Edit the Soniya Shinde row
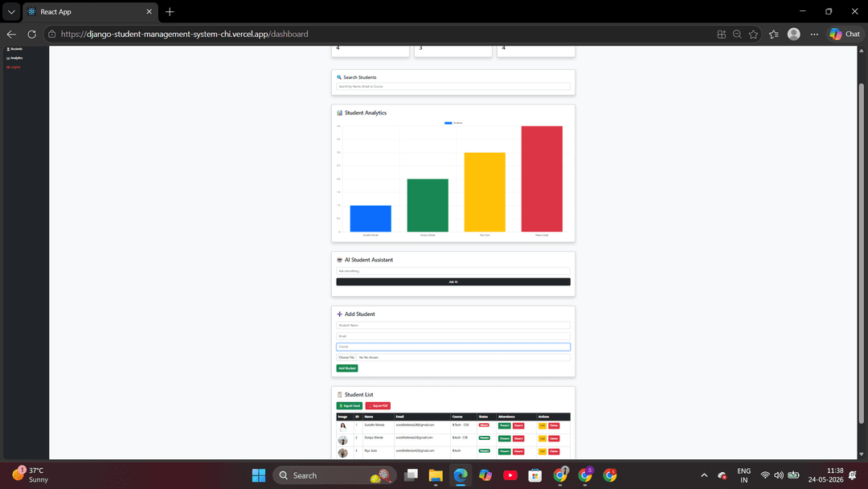Viewport: 868px width, 489px height. coord(542,438)
